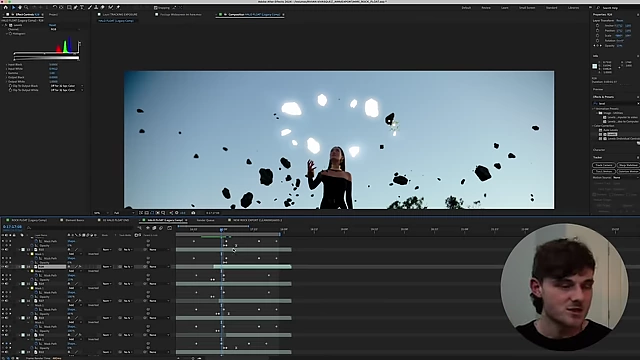Expand the Histogram property triangle
This screenshot has width=640, height=360.
coord(7,34)
